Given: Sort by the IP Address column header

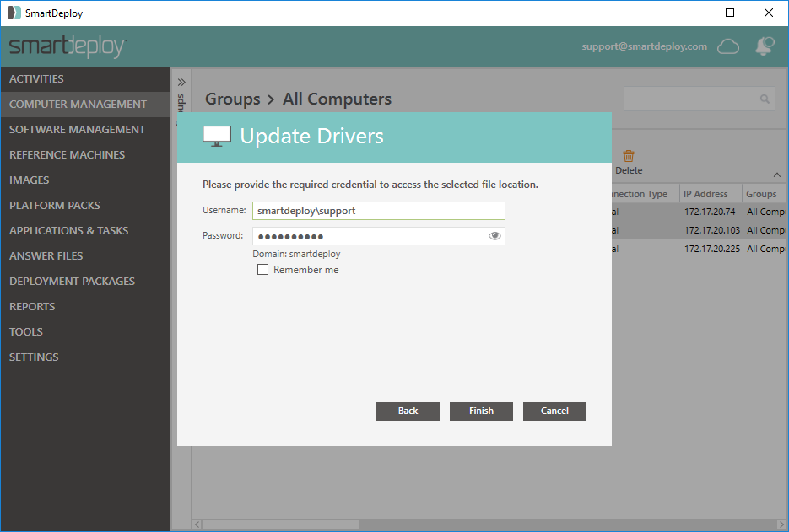Looking at the screenshot, I should 711,194.
